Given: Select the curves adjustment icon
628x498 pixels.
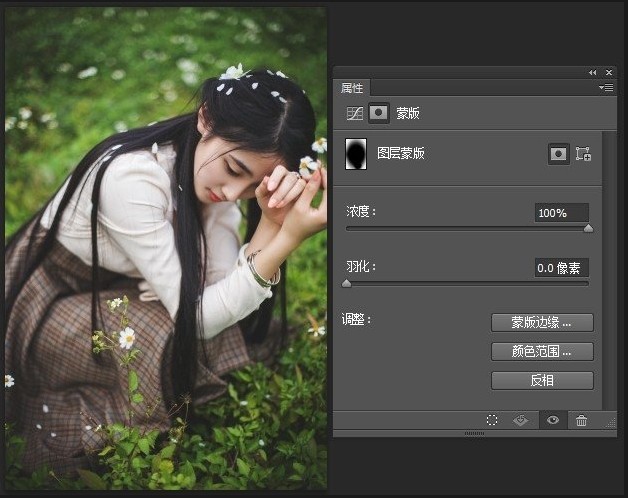Looking at the screenshot, I should [x=354, y=113].
